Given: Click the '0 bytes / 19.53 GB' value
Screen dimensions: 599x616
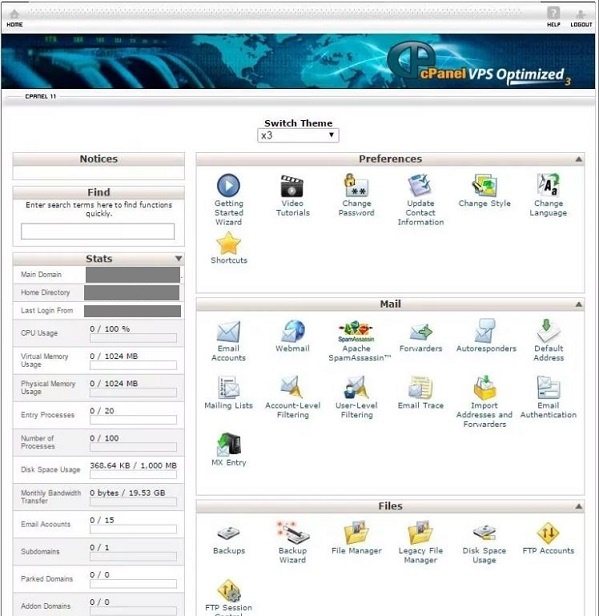Looking at the screenshot, I should (x=127, y=493).
